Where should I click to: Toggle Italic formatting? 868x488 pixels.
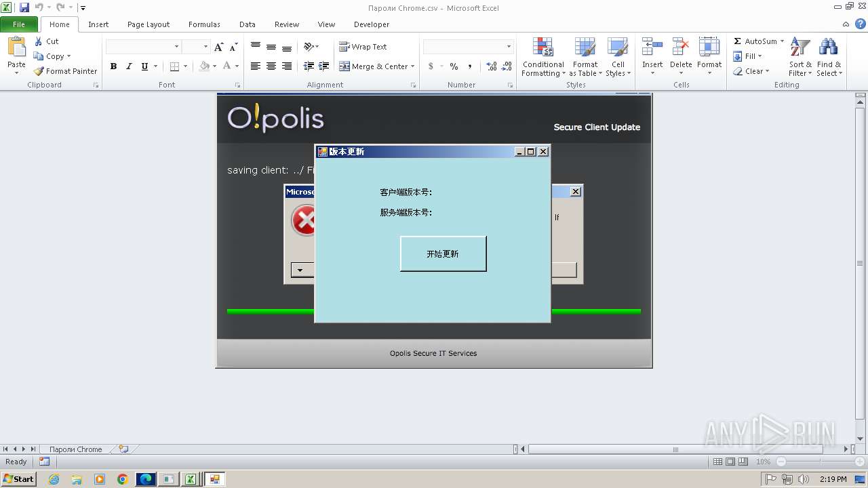tap(129, 66)
